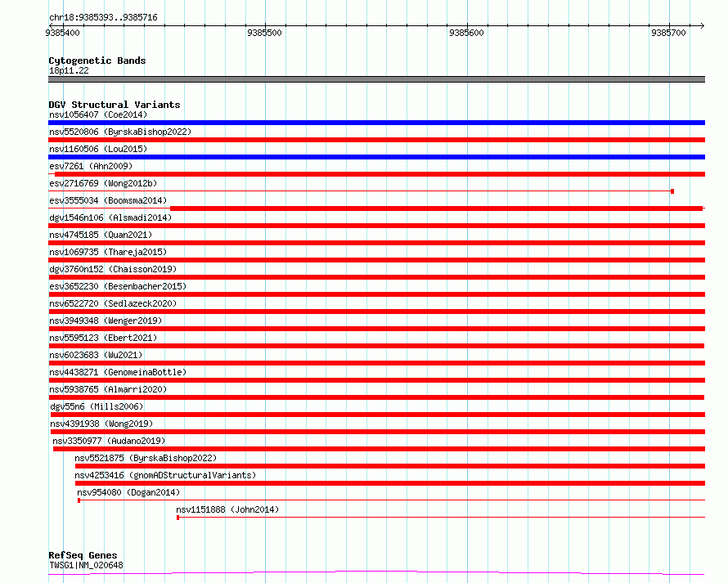The image size is (728, 583).
Task: Select the red esv3555034 variant bar
Action: 437,209
